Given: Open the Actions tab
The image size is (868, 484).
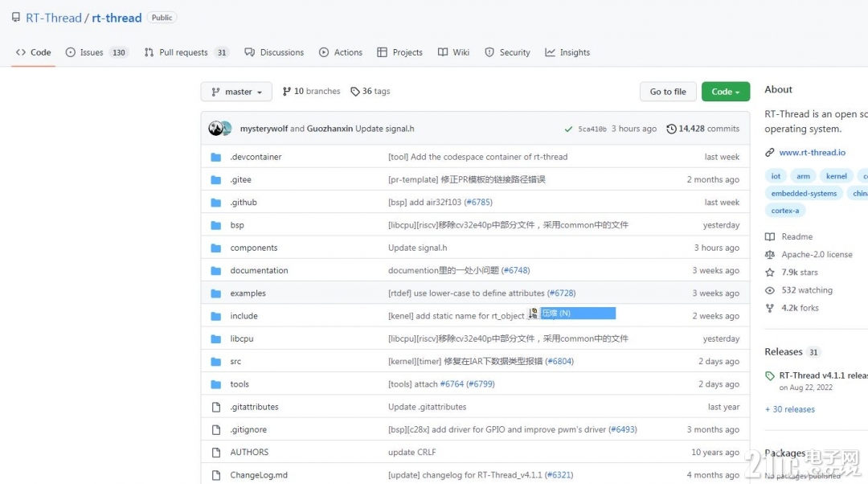Looking at the screenshot, I should tap(341, 52).
